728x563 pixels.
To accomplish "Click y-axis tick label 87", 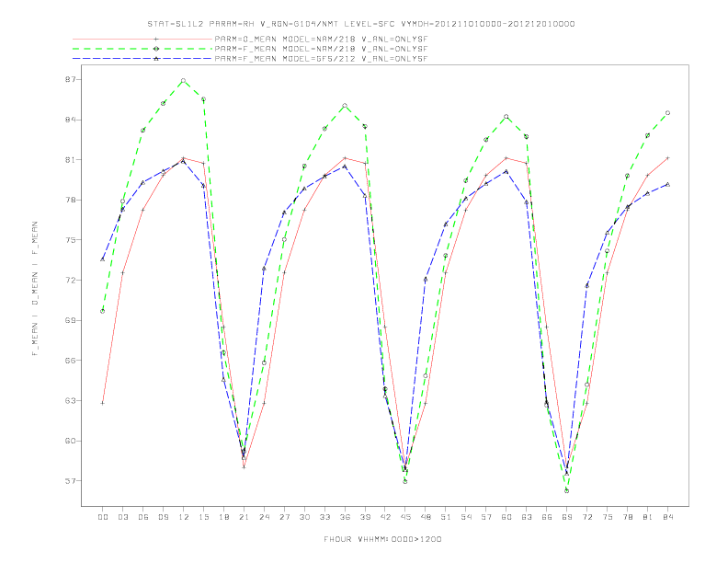I will pos(71,79).
